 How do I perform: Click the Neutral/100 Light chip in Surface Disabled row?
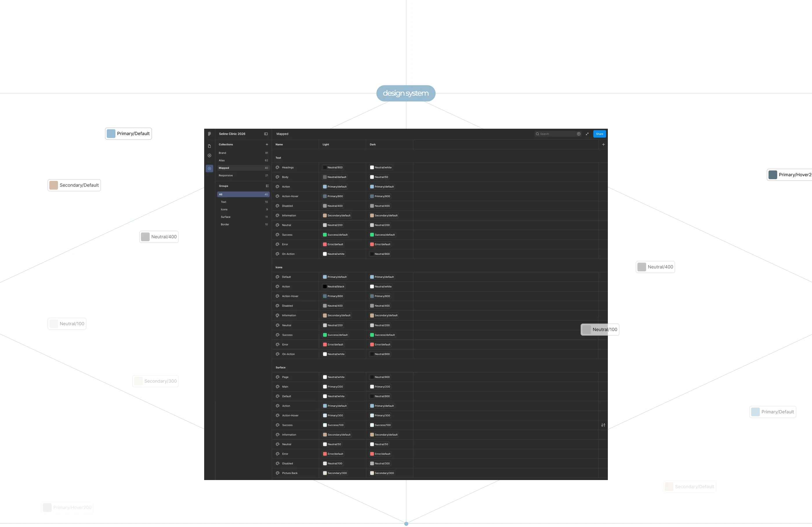click(333, 464)
